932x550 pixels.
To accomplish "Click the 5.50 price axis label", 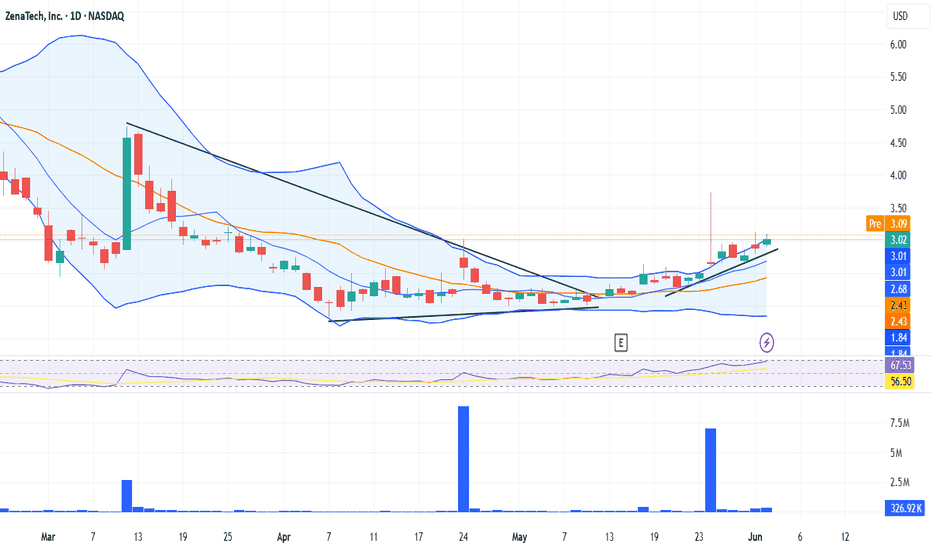I will (898, 77).
